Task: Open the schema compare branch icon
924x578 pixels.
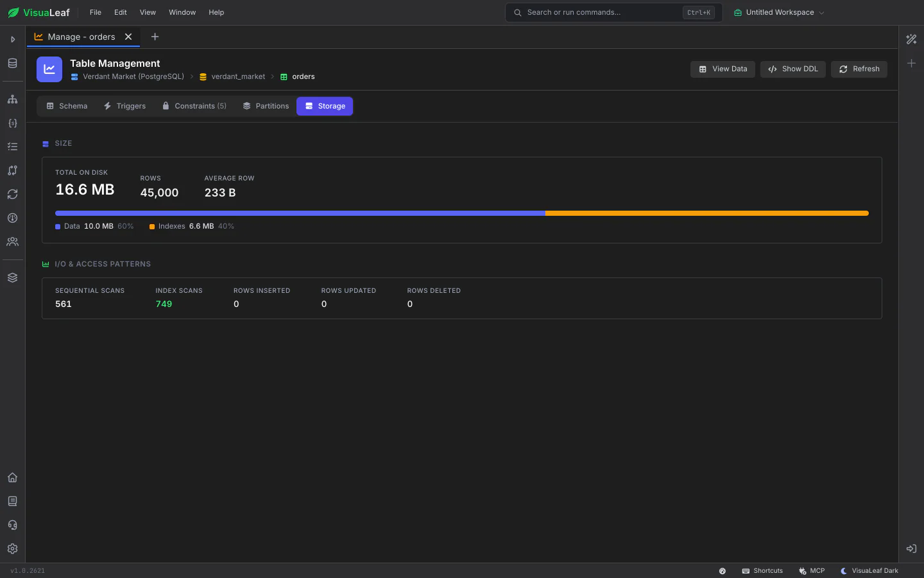Action: [12, 171]
